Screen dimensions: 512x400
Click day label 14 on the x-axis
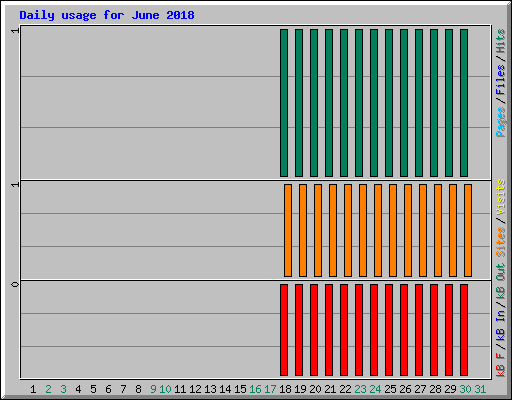225,389
